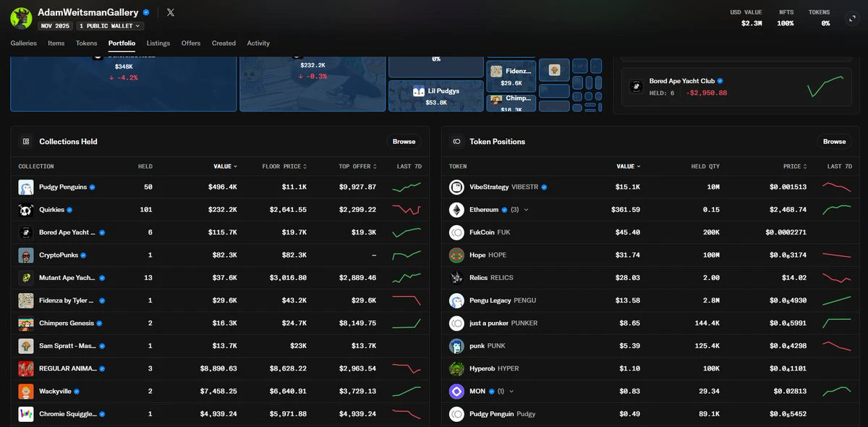Switch to the Items tab

pyautogui.click(x=56, y=43)
